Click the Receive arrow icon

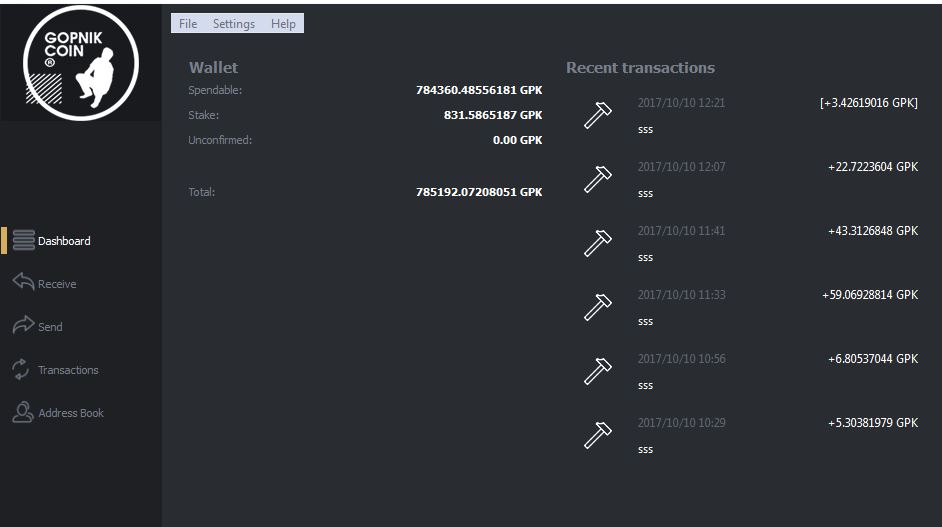(x=23, y=281)
